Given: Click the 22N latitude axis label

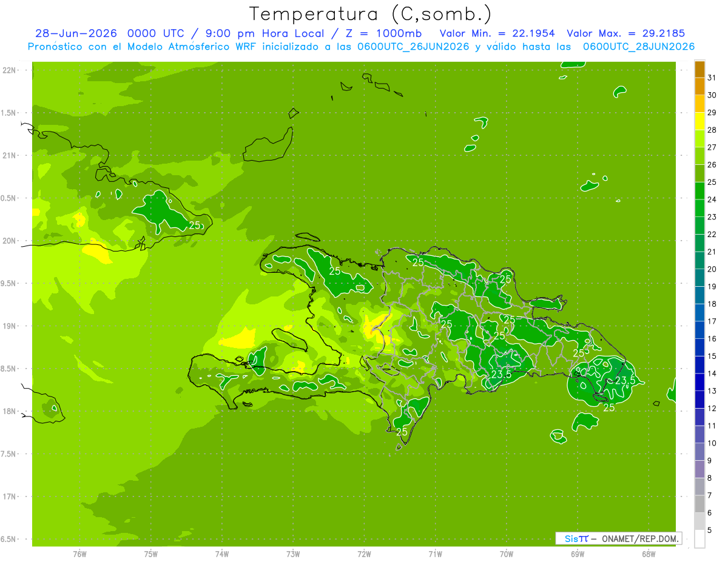Looking at the screenshot, I should click(x=10, y=70).
